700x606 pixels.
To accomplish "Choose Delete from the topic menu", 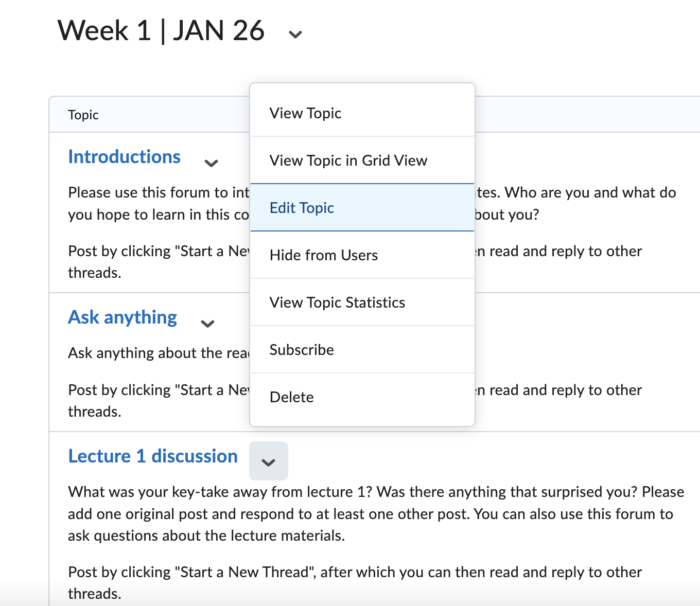I will [x=291, y=397].
